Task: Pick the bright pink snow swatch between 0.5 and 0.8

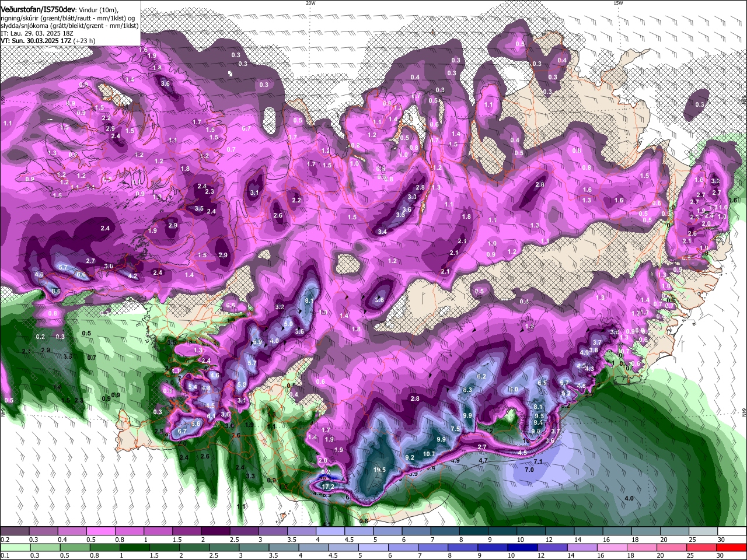Action: (x=100, y=531)
